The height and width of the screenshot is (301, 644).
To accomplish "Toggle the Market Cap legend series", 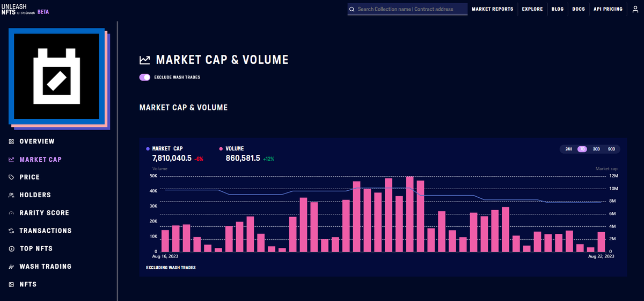I will click(x=166, y=148).
